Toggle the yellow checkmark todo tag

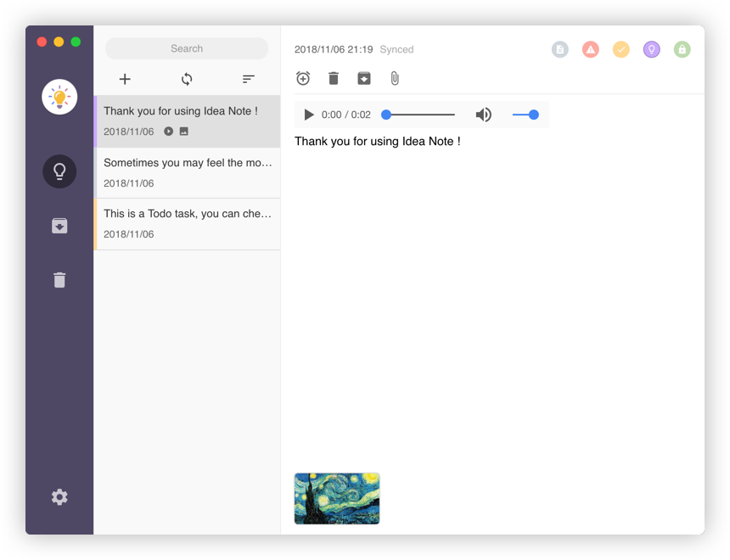(621, 49)
